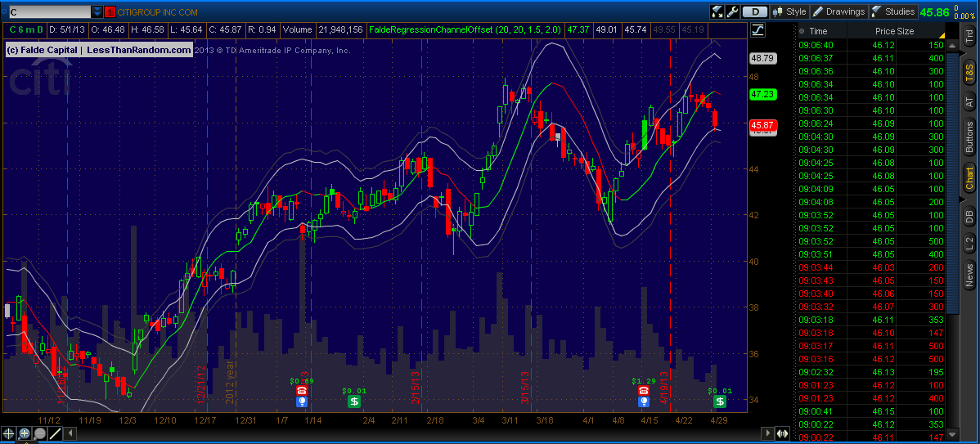
Task: Click the quick study beaker icon
Action: click(717, 11)
